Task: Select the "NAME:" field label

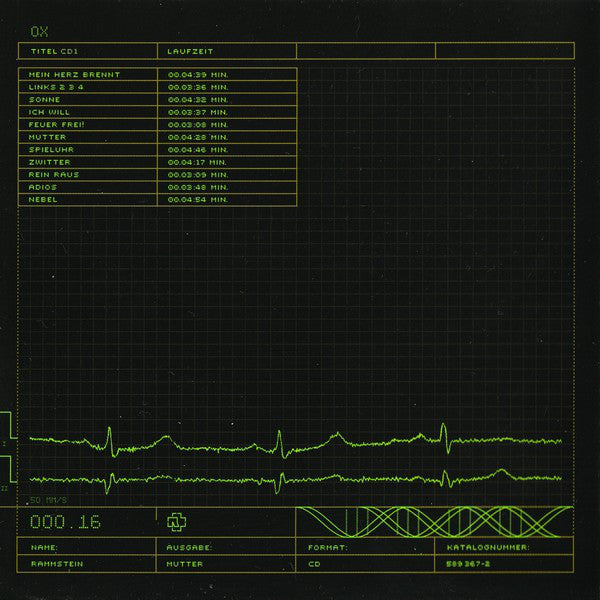Action: click(x=44, y=548)
